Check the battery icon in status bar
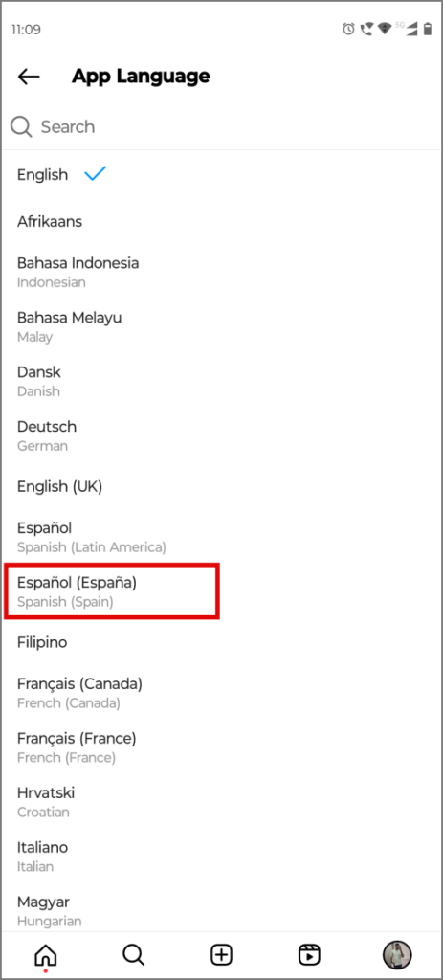Screen dimensions: 443x980 click(428, 29)
